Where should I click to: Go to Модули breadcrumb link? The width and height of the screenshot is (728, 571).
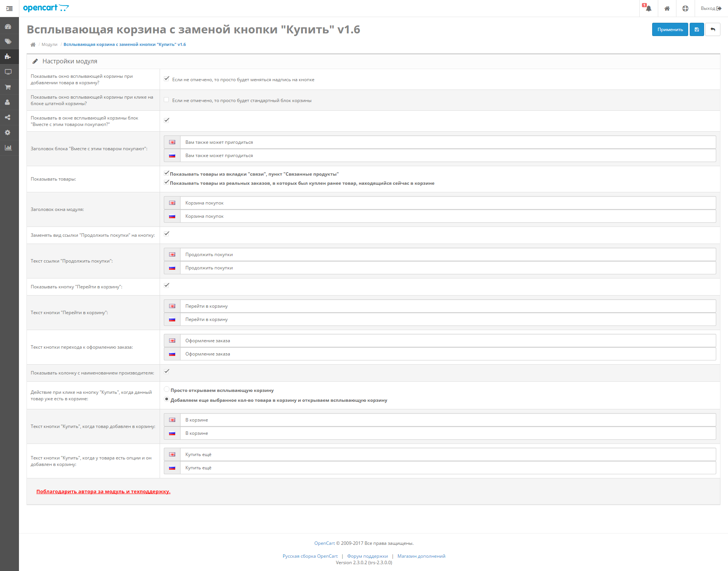click(49, 45)
